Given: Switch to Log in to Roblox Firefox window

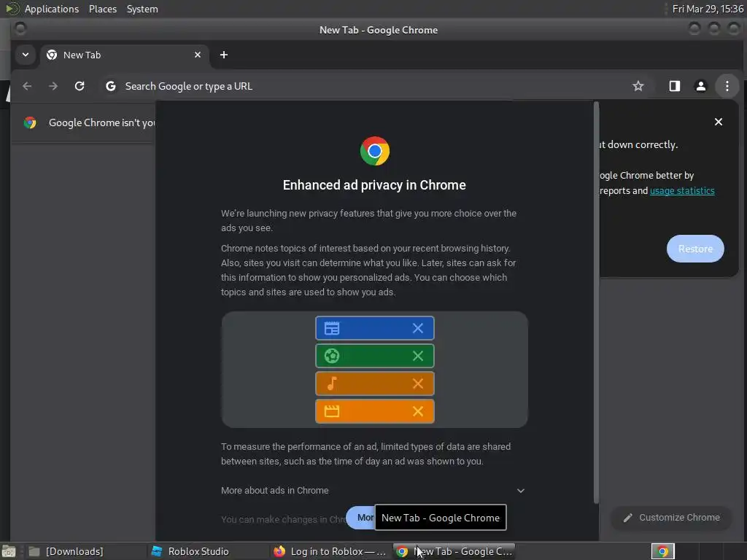Looking at the screenshot, I should 330,551.
